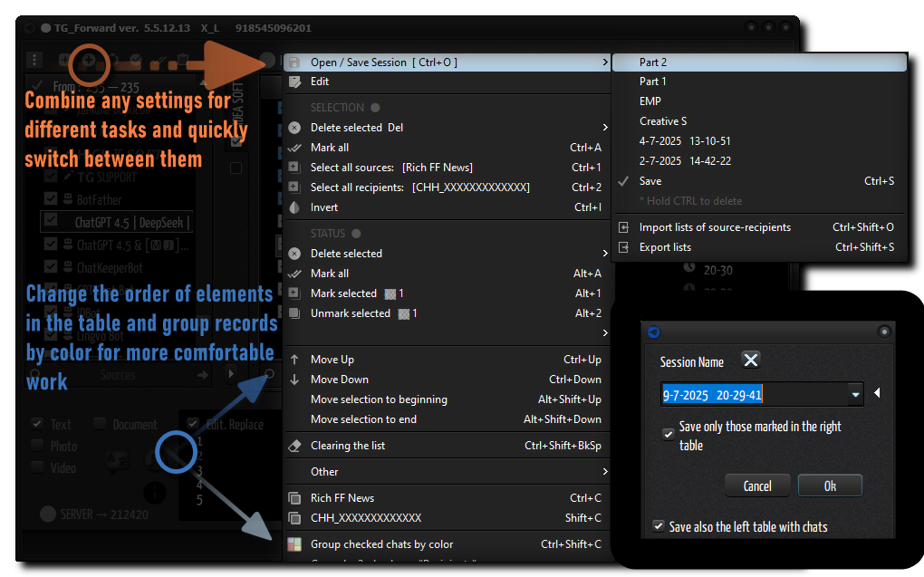Click round button at Session dialog top right
This screenshot has width=924, height=577.
click(x=884, y=332)
